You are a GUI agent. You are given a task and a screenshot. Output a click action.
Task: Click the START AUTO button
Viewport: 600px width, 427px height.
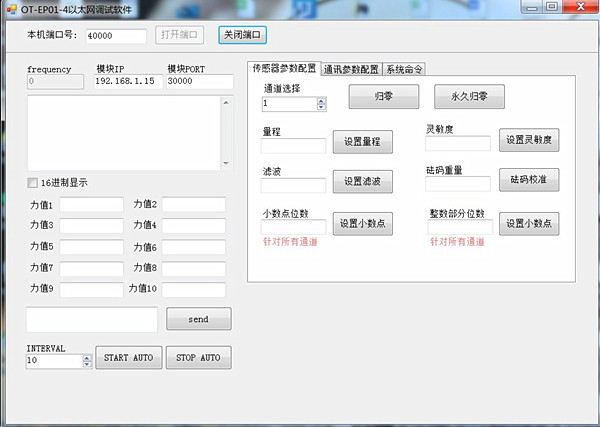pos(129,358)
